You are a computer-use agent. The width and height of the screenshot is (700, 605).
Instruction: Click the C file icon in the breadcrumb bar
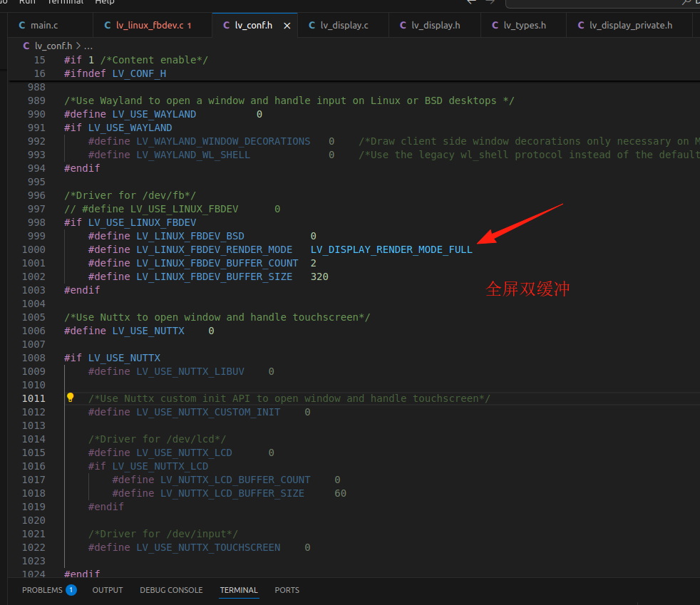[26, 45]
